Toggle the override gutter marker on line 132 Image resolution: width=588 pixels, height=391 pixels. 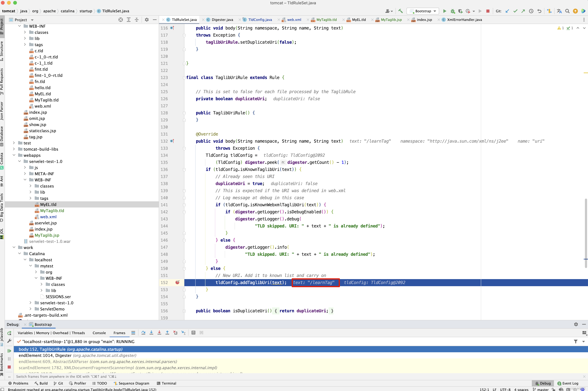pos(172,141)
